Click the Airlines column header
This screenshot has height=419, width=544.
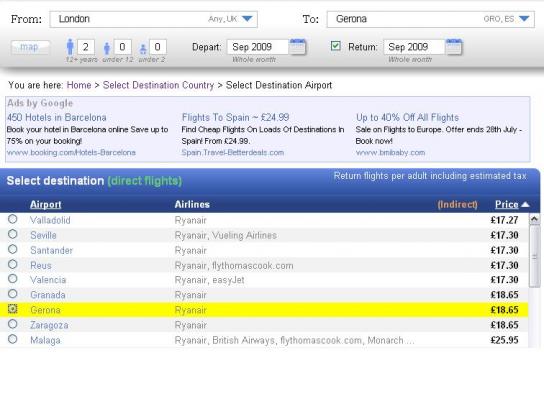tap(192, 205)
